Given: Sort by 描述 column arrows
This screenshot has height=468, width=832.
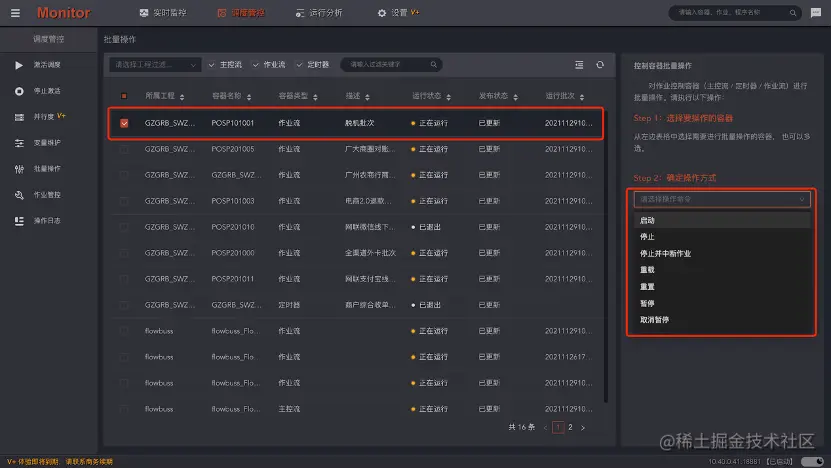Looking at the screenshot, I should point(367,97).
